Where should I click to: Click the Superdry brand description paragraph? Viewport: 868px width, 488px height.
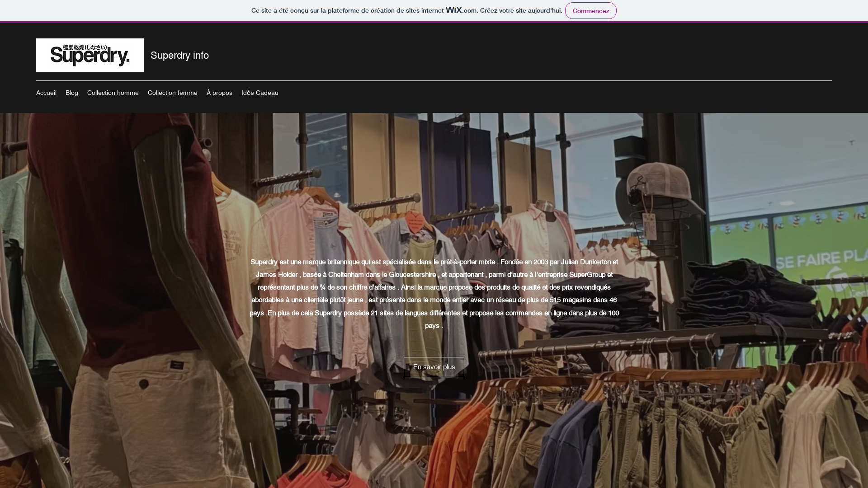tap(434, 293)
